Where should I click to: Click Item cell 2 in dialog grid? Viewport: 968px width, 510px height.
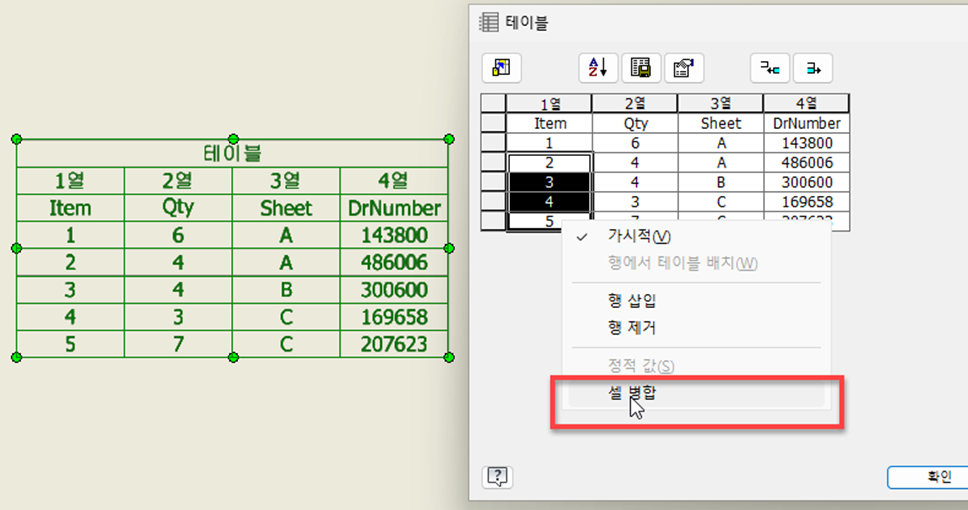pyautogui.click(x=549, y=163)
